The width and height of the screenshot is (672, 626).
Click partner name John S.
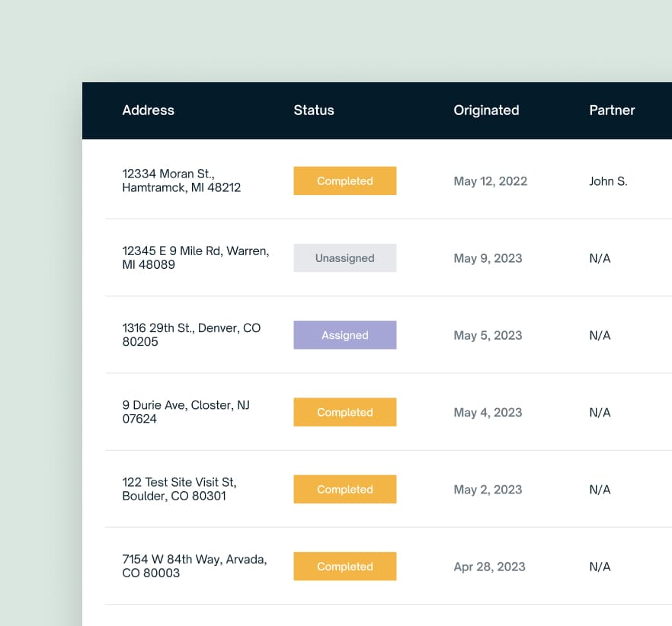click(608, 181)
